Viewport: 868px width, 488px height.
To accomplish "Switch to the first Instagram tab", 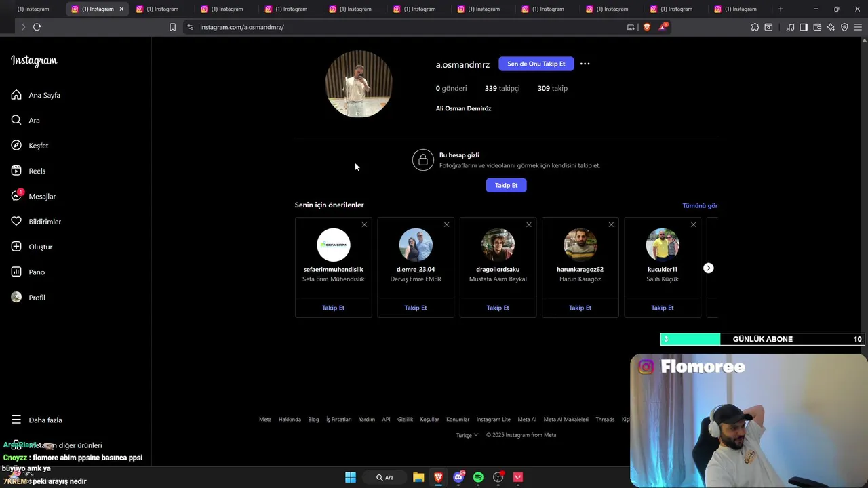I will (33, 9).
